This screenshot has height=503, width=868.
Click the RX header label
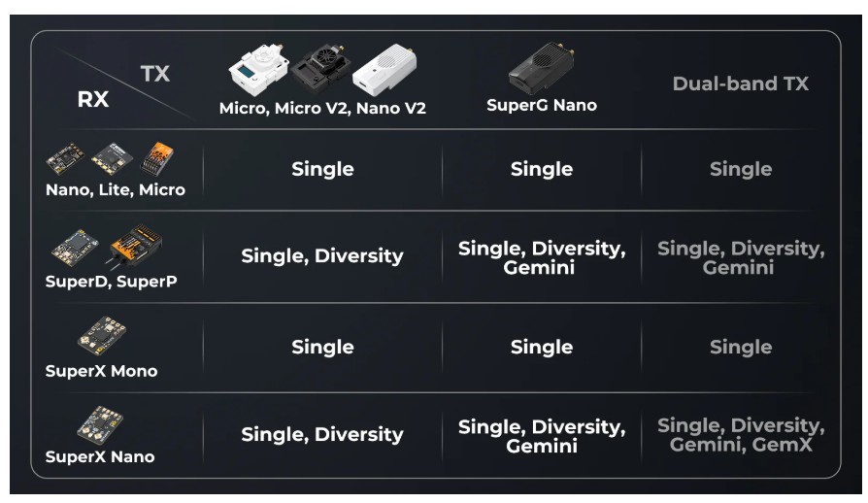[93, 100]
